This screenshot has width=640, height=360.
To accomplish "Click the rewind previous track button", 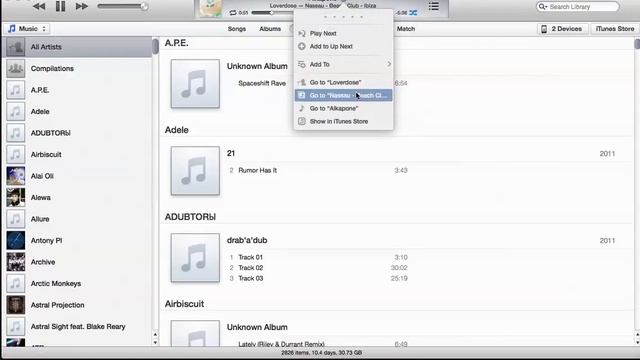I will 39,6.
